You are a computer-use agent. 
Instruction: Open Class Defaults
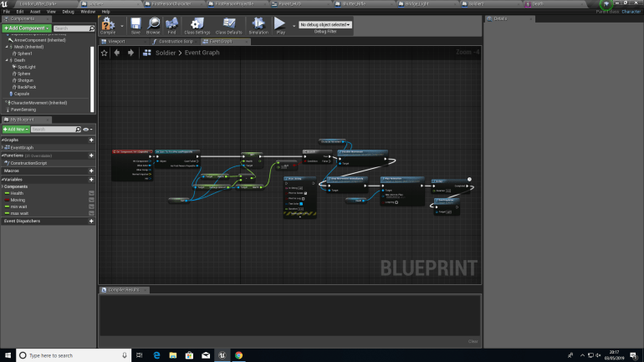[x=229, y=25]
